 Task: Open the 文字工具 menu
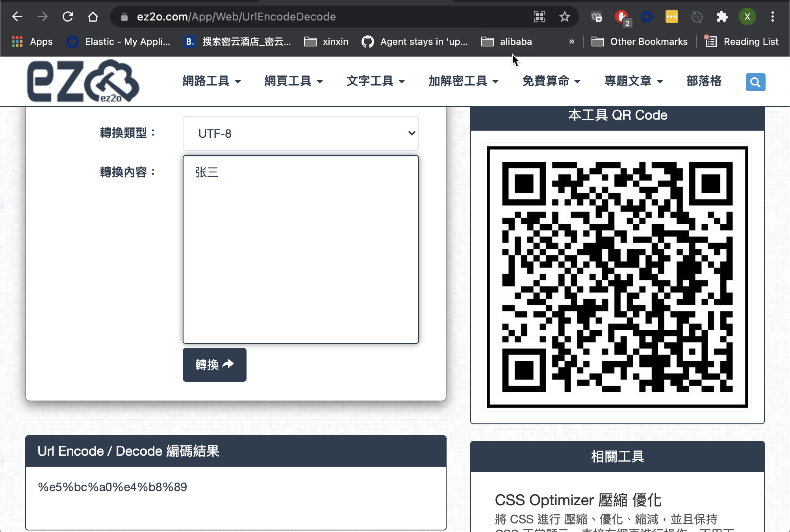coord(375,81)
